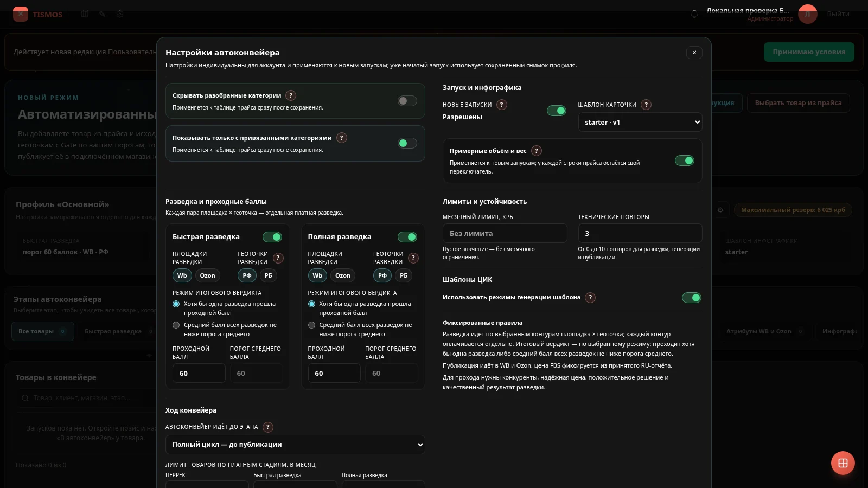Click "Принимаю условия" button in background

click(809, 52)
